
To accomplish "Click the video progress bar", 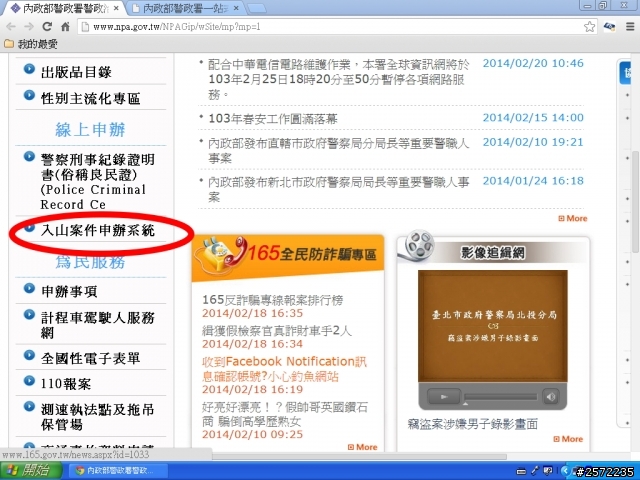I will [501, 397].
